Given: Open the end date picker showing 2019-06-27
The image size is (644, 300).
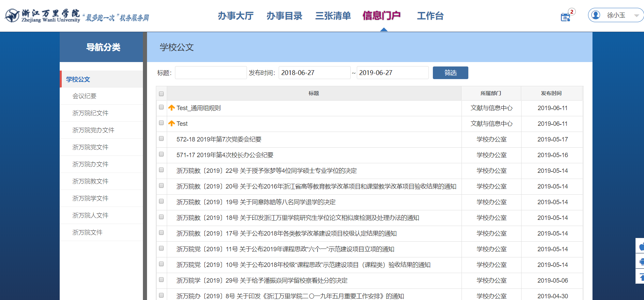Looking at the screenshot, I should [x=392, y=73].
